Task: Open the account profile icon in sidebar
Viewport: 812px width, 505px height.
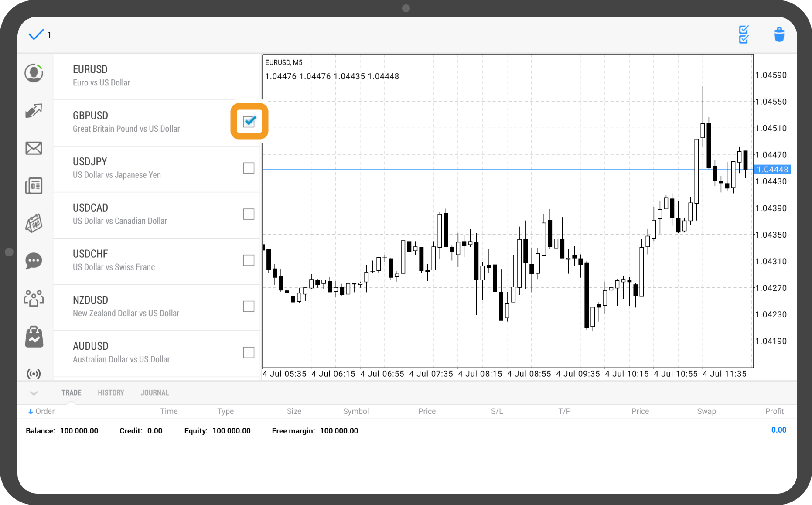Action: pyautogui.click(x=34, y=73)
